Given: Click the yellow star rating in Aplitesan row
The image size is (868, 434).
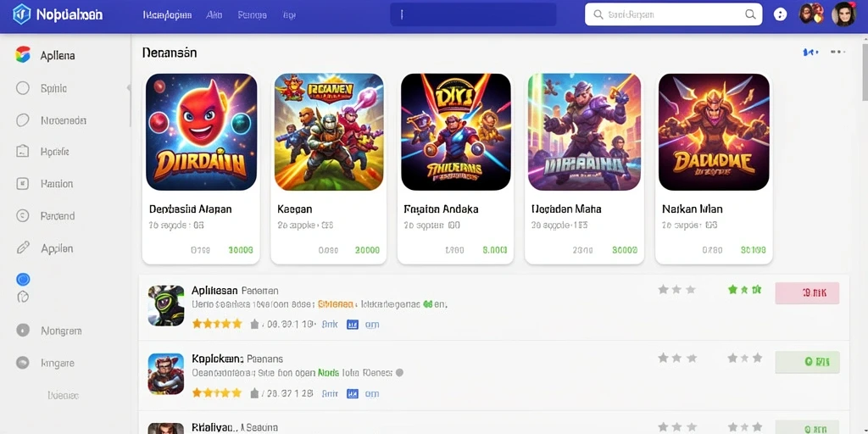Looking at the screenshot, I should click(217, 324).
